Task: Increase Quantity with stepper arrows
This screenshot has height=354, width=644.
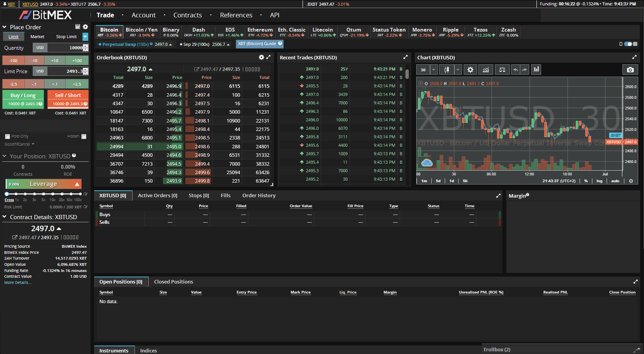Action: pos(86,48)
